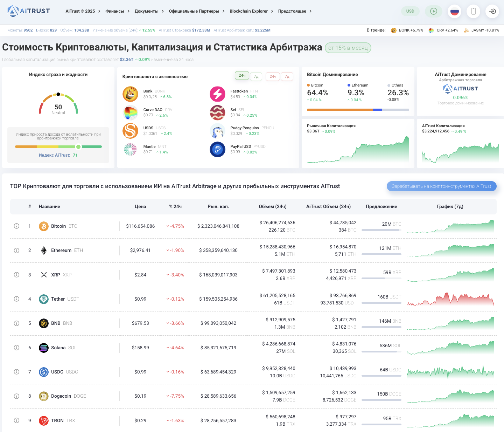Click AITrust Страховка $172.33M stat
Screen dimensions: 504x432
tap(184, 30)
